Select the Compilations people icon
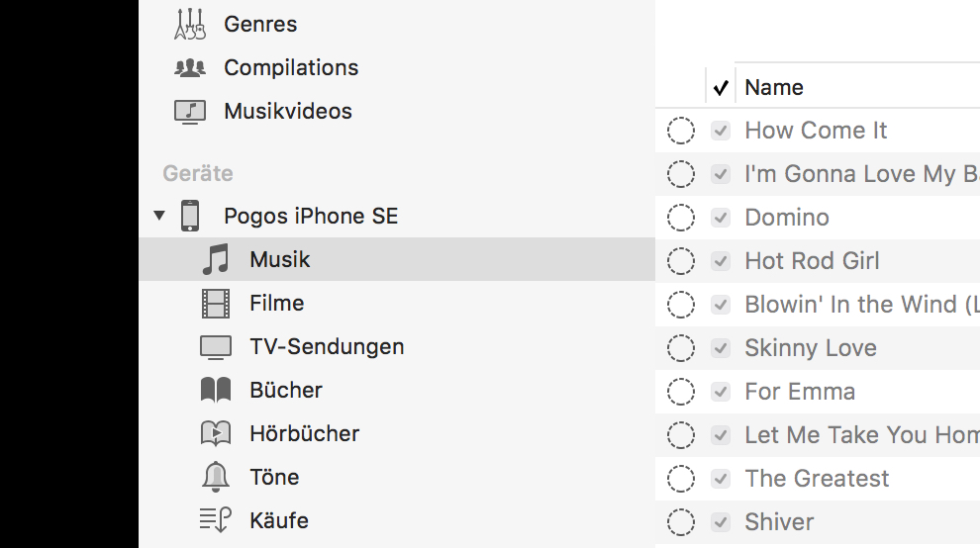This screenshot has height=548, width=980. pyautogui.click(x=190, y=67)
